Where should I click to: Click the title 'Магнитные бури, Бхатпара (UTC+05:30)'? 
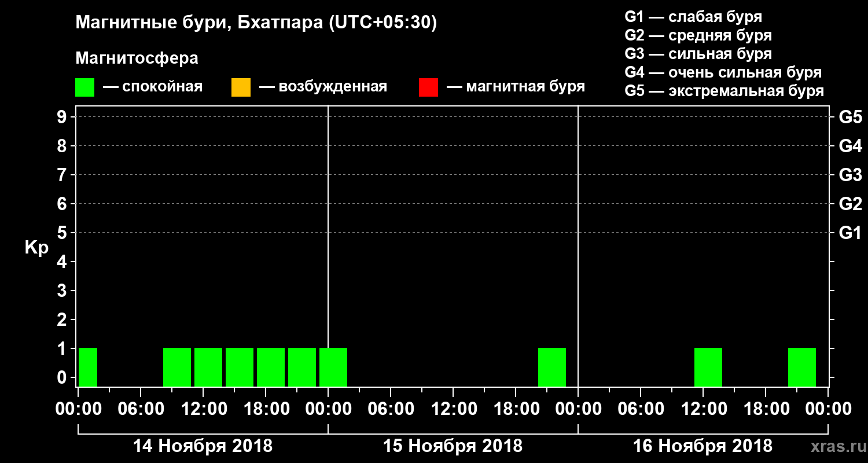tap(256, 23)
